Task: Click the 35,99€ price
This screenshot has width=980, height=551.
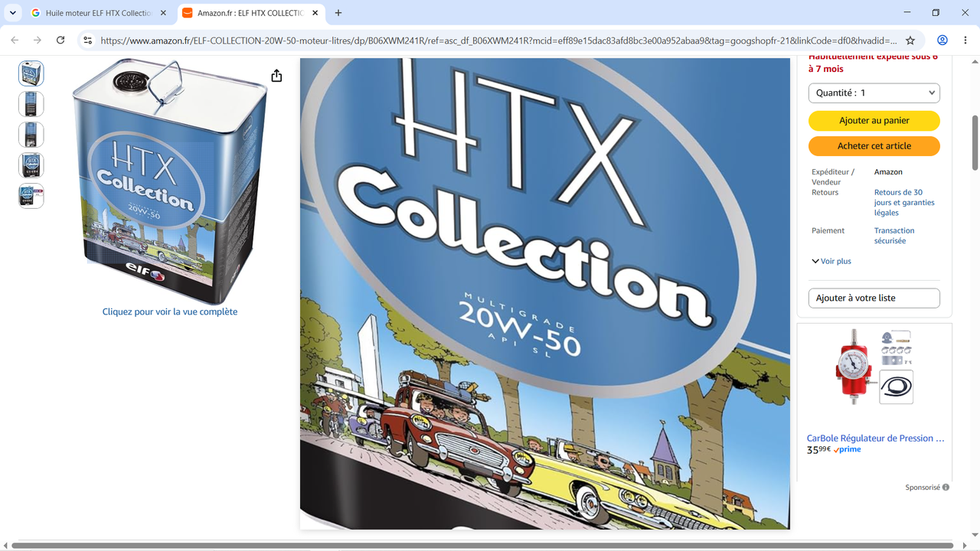Action: (x=818, y=450)
